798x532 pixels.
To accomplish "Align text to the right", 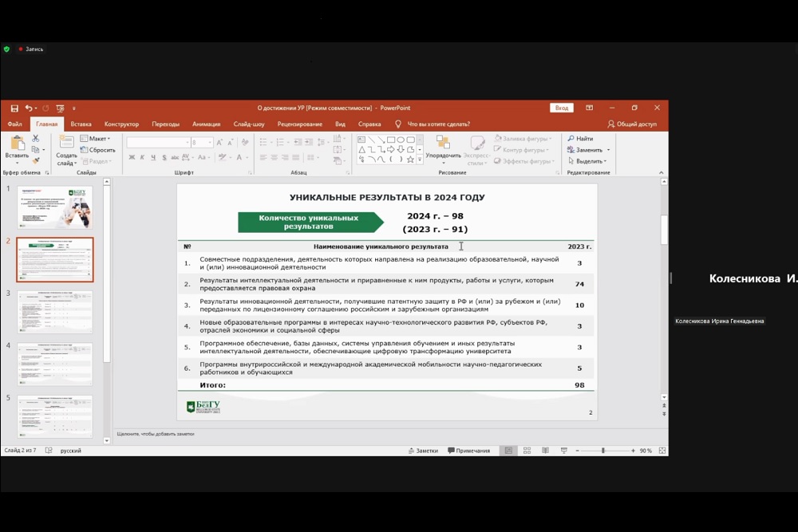I will tap(285, 158).
